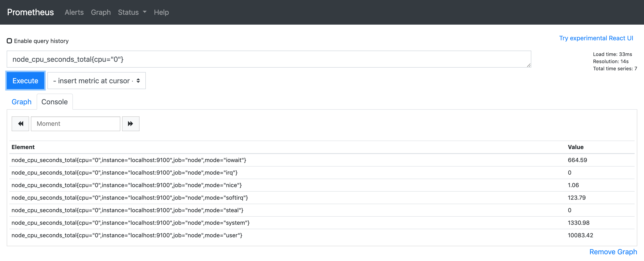Click the value 123.79
Viewport: 644px width, 261px height.
[576, 198]
